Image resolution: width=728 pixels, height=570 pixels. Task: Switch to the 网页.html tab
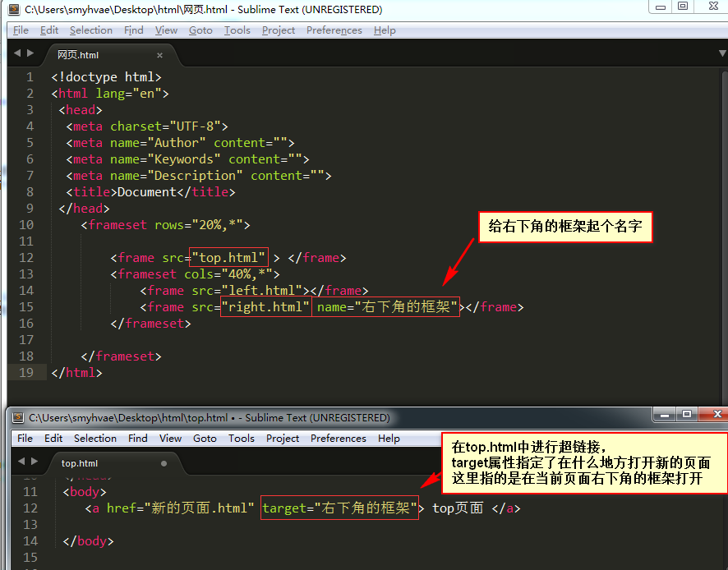[78, 55]
